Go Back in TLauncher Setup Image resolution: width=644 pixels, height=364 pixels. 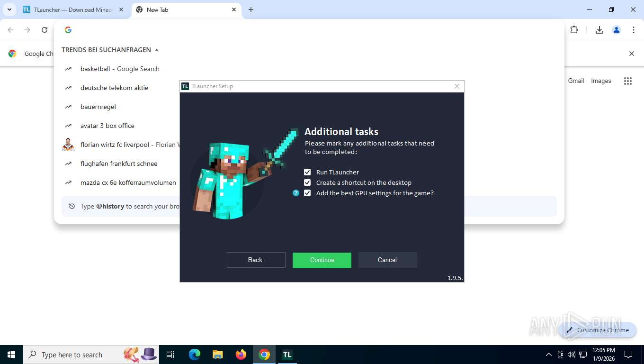(256, 260)
